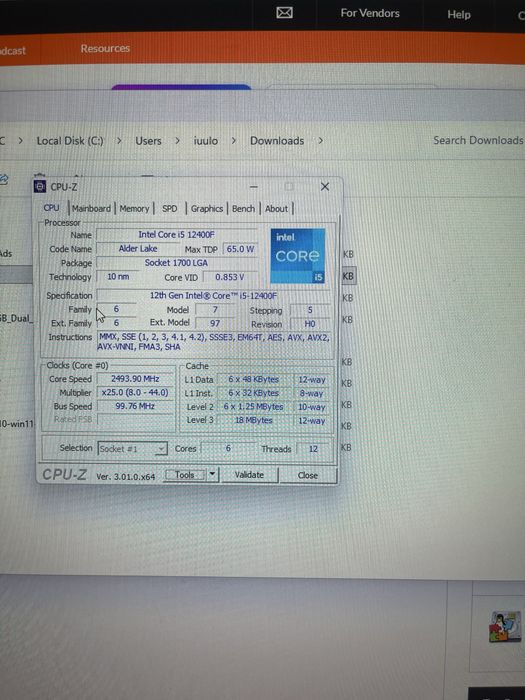
Task: Click the Level 3 value 18 MBytes
Action: point(254,421)
